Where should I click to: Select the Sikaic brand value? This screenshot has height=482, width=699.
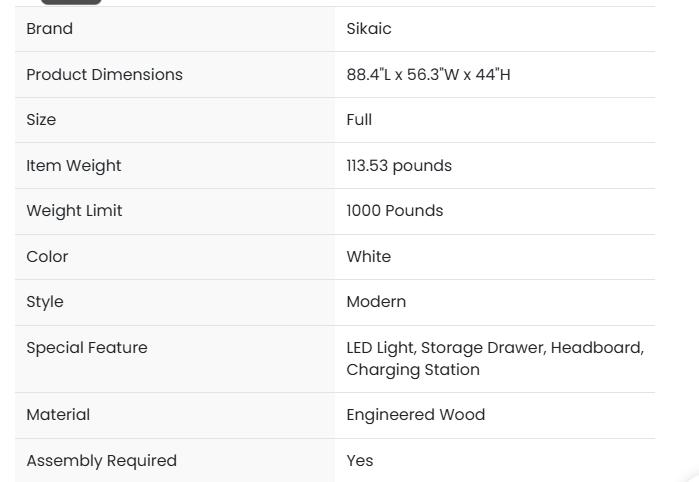tap(369, 29)
